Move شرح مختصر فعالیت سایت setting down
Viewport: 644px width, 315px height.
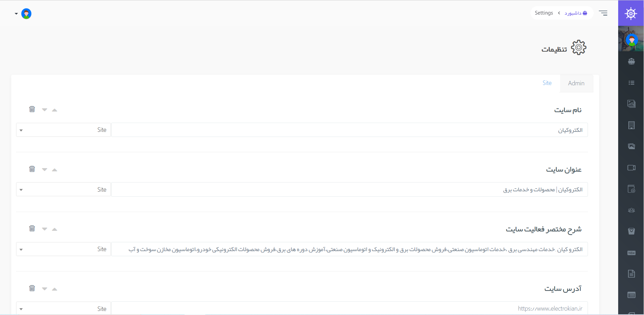tap(45, 229)
